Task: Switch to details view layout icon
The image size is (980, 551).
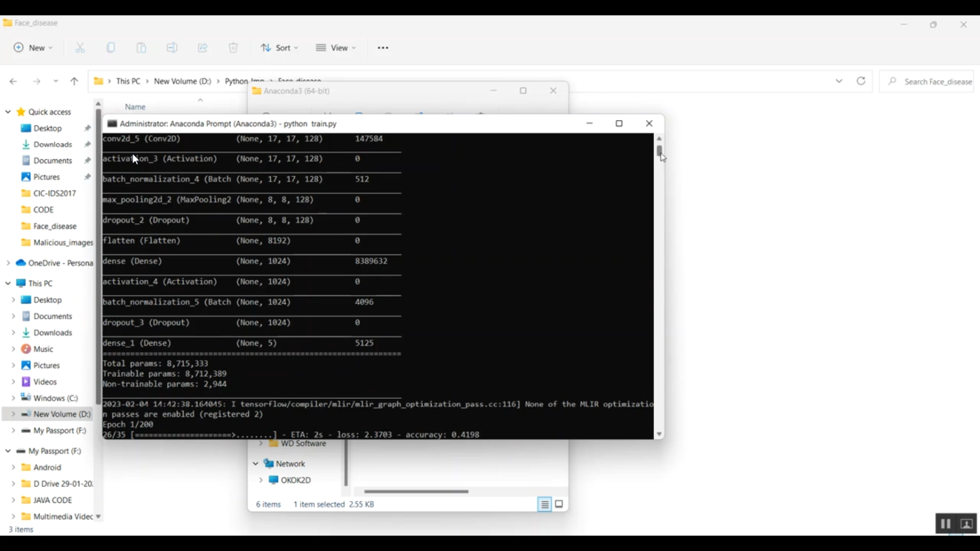Action: [544, 504]
